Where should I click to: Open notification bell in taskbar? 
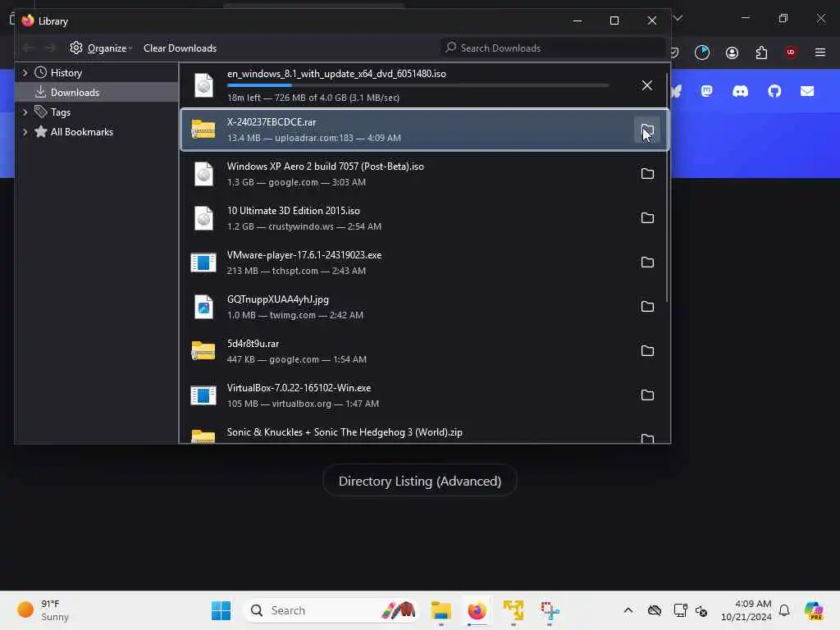coord(784,610)
